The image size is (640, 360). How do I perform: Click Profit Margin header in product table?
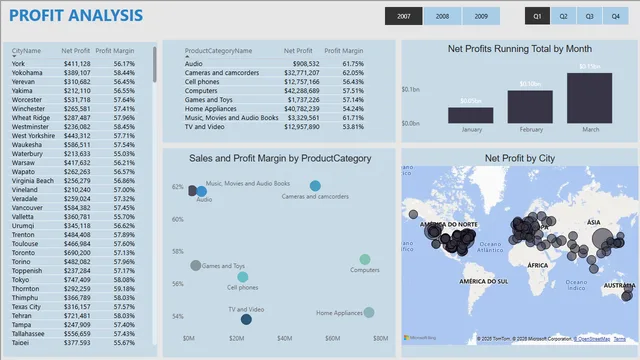344,51
